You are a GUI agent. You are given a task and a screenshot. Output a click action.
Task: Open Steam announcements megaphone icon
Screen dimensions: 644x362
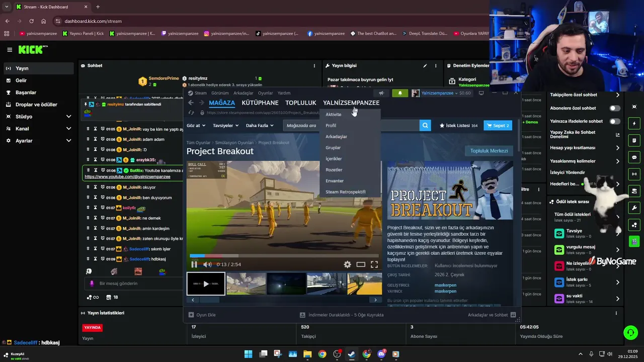click(381, 93)
